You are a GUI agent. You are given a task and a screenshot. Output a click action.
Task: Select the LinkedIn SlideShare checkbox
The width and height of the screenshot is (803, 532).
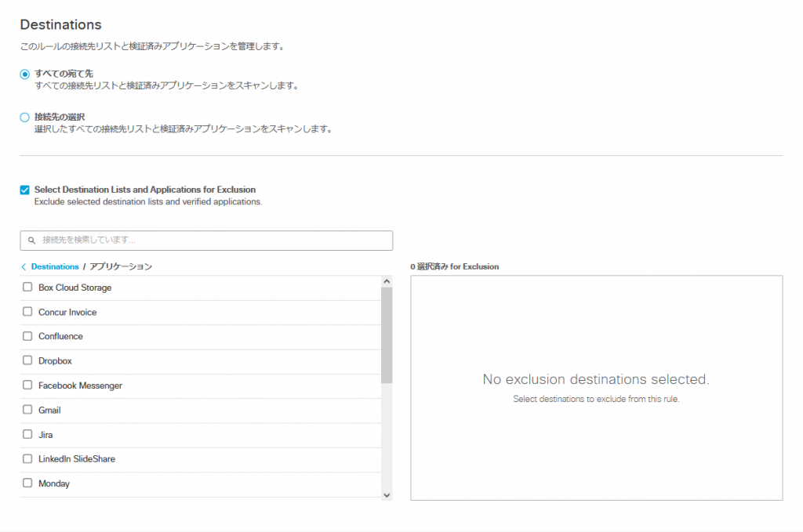click(x=27, y=459)
